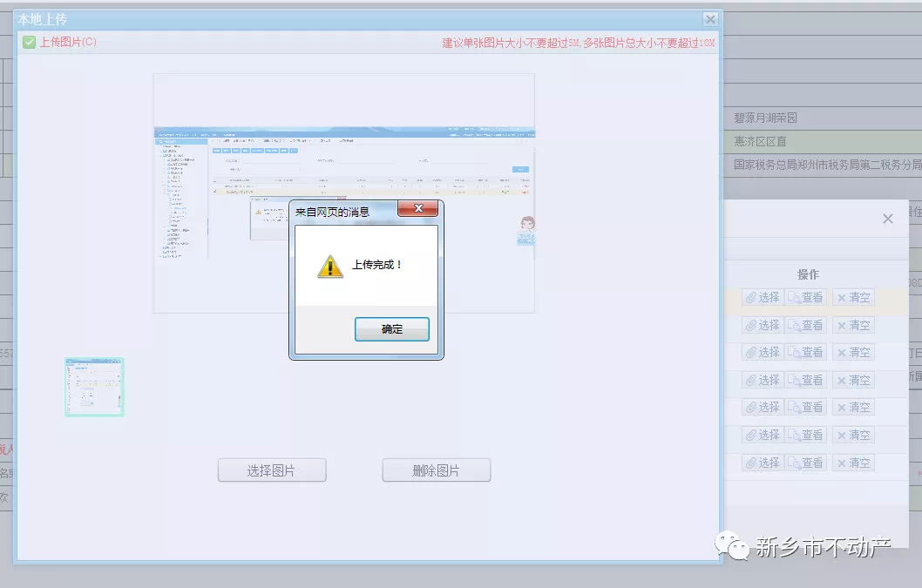This screenshot has height=588, width=922.
Task: Click 选择 in the fifth operation row
Action: pyautogui.click(x=762, y=407)
